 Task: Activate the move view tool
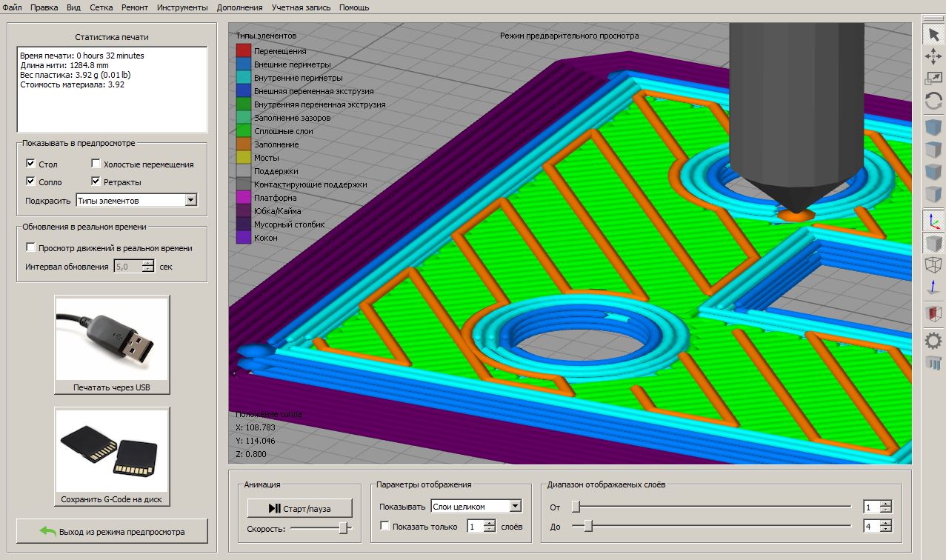point(933,56)
